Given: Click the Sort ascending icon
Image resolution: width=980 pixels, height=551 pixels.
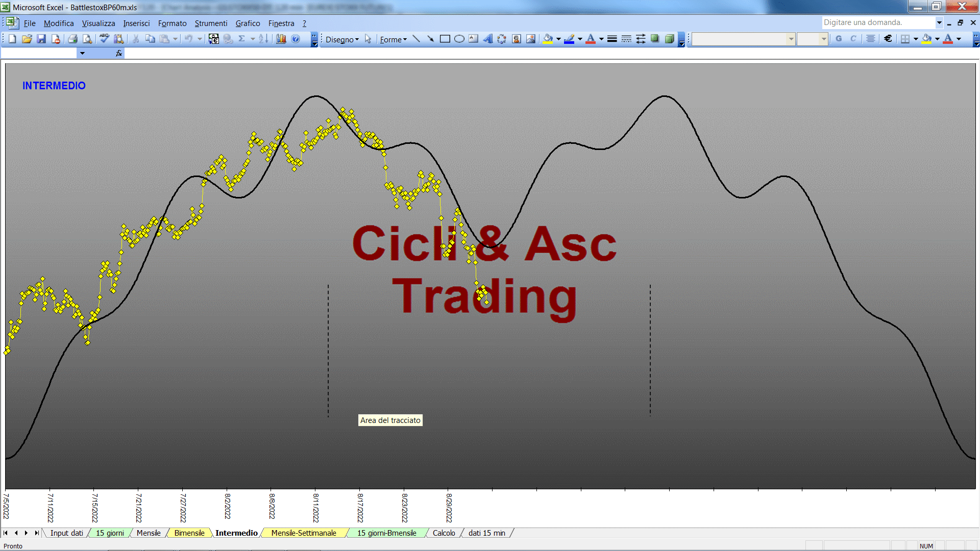Looking at the screenshot, I should tap(263, 39).
